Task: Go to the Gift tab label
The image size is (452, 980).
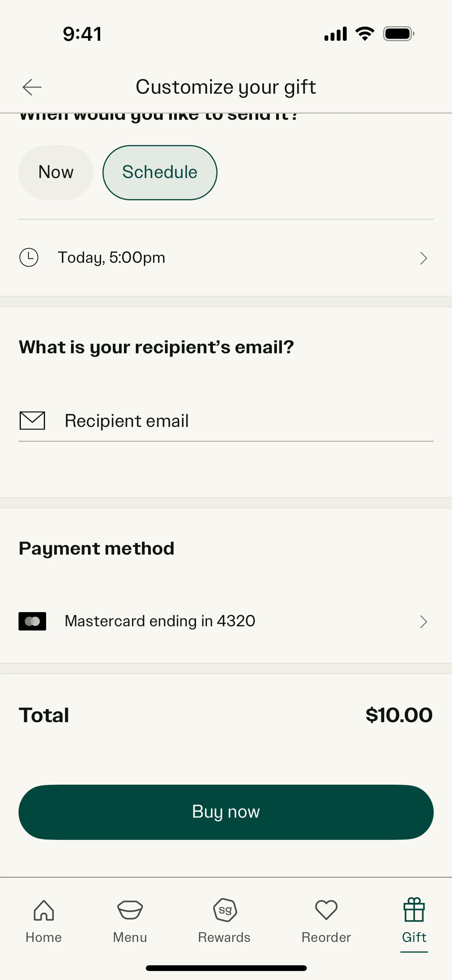Action: (x=414, y=937)
